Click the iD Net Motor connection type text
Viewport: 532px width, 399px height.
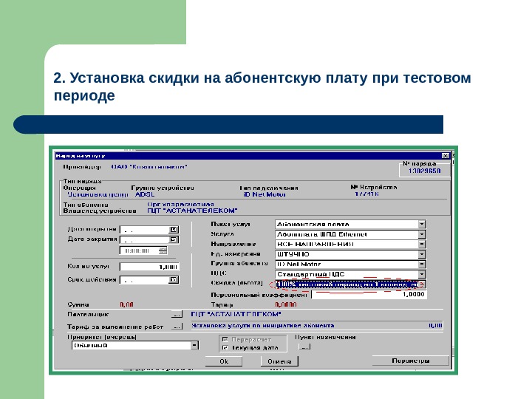point(265,194)
